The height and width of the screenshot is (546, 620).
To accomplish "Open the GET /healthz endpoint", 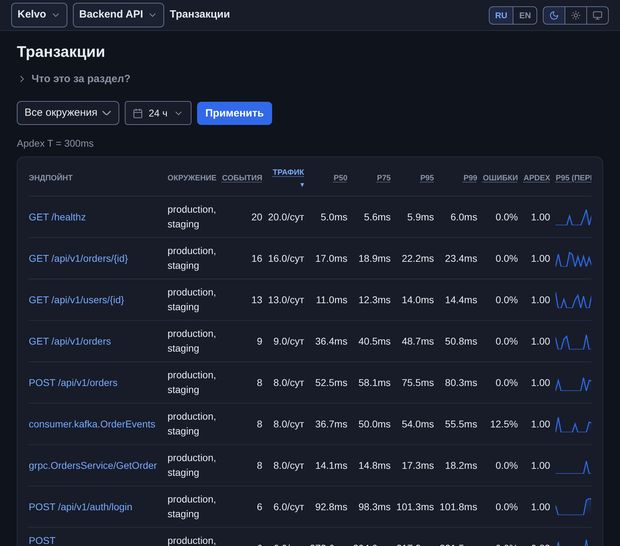I will pos(57,217).
